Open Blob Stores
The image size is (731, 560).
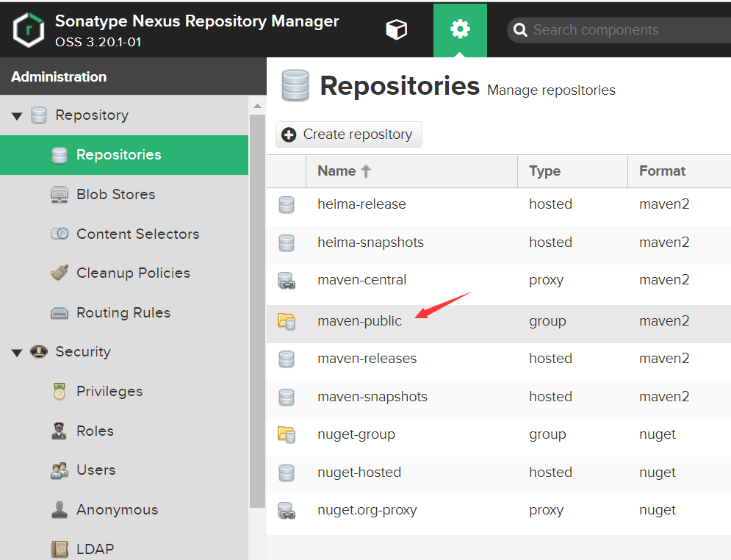point(115,194)
